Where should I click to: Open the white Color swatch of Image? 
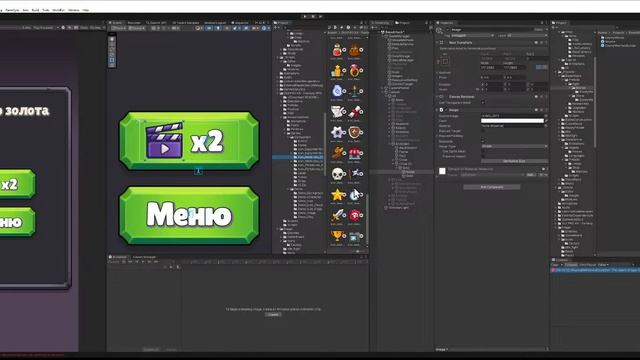tap(512, 121)
